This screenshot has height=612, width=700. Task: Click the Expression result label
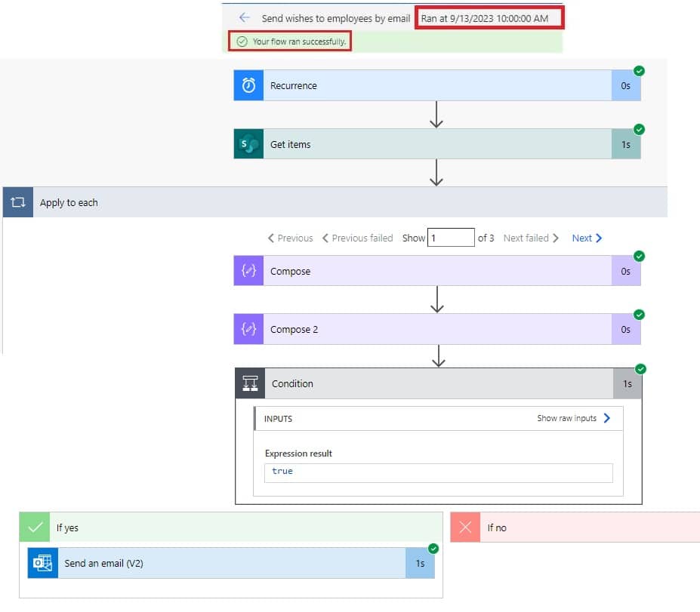tap(298, 454)
